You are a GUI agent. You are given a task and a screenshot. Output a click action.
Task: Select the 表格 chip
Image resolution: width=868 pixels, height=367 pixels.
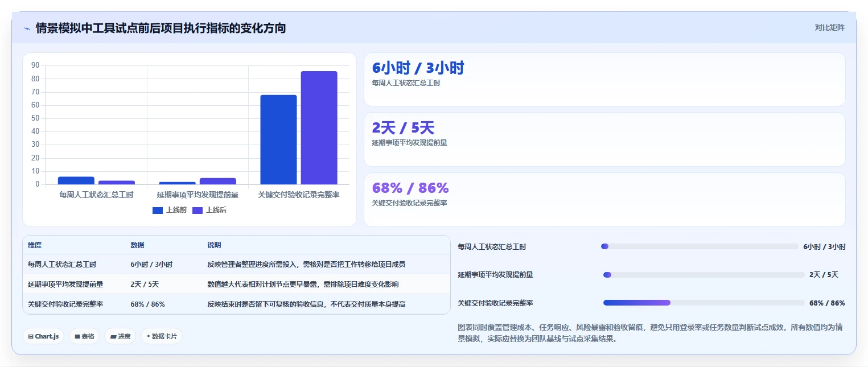pos(84,336)
